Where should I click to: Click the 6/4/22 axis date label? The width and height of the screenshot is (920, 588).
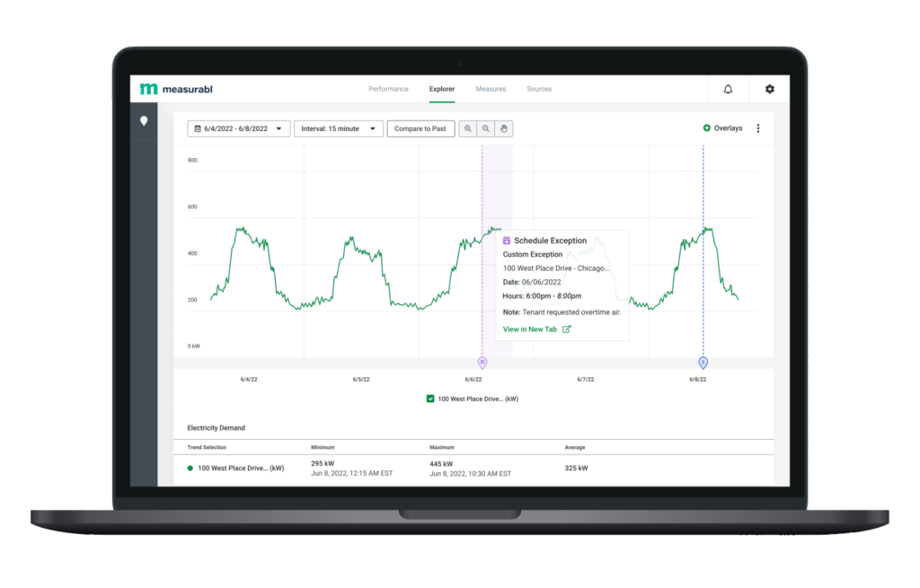click(x=249, y=380)
